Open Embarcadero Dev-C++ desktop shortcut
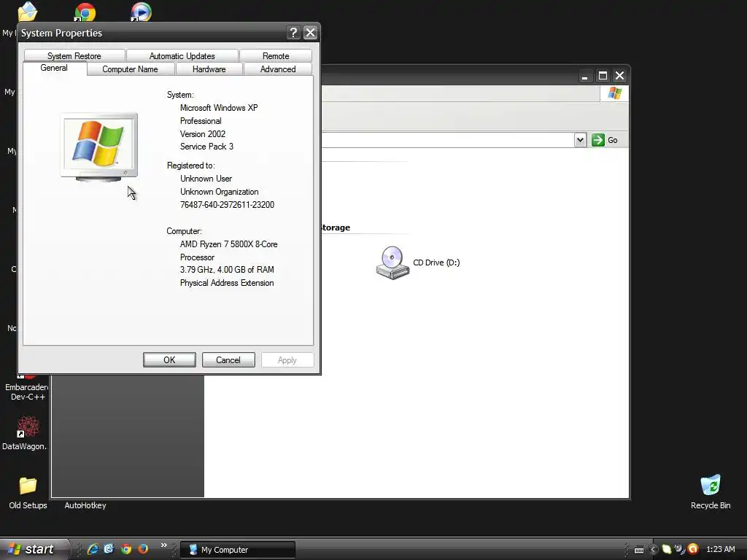Screen dimensions: 747x560 coord(28,392)
